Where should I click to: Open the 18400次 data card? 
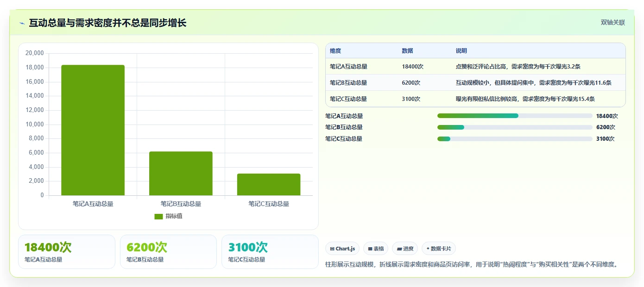click(67, 252)
